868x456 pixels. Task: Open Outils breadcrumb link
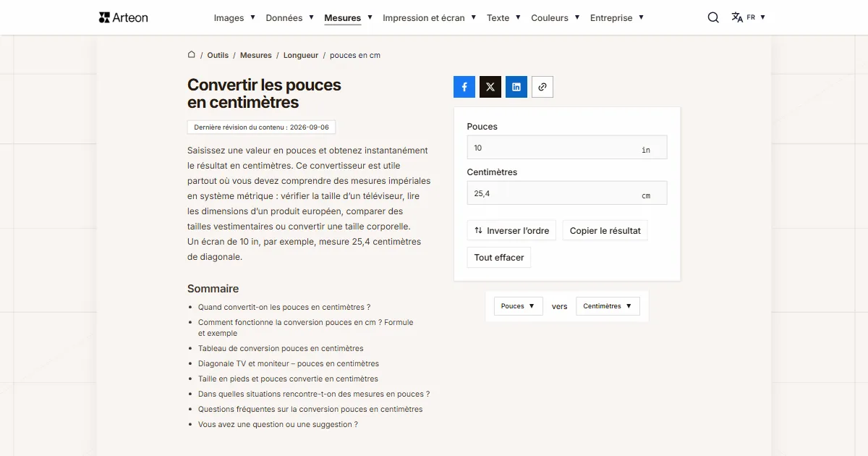click(218, 55)
